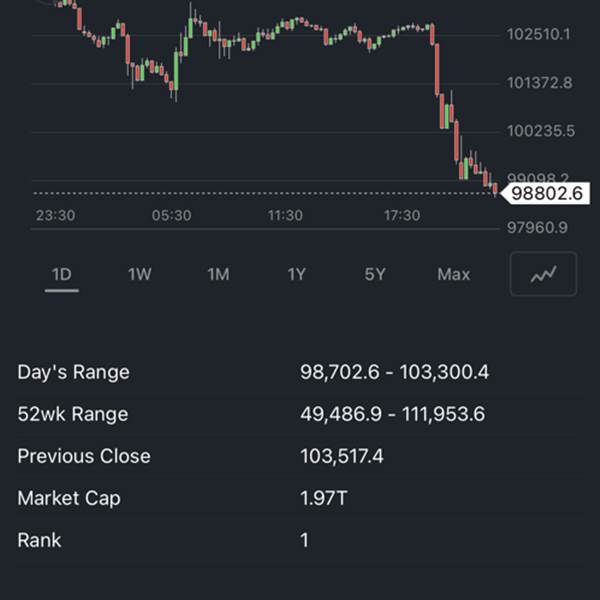
Task: Tap the Rank row
Action: tap(300, 540)
